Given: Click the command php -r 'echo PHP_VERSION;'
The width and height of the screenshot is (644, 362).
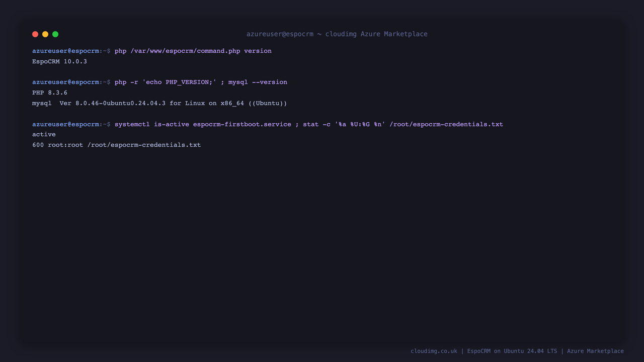Looking at the screenshot, I should click(x=166, y=82).
